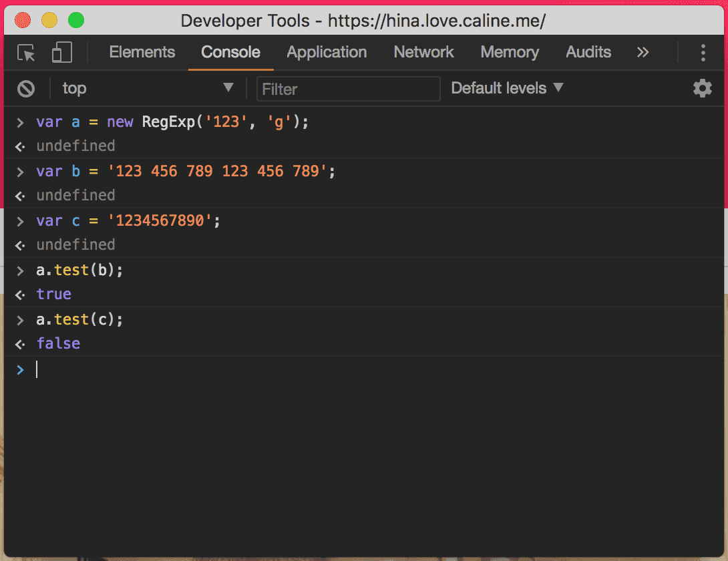
Task: Activate the inspect element picker icon
Action: pos(26,53)
